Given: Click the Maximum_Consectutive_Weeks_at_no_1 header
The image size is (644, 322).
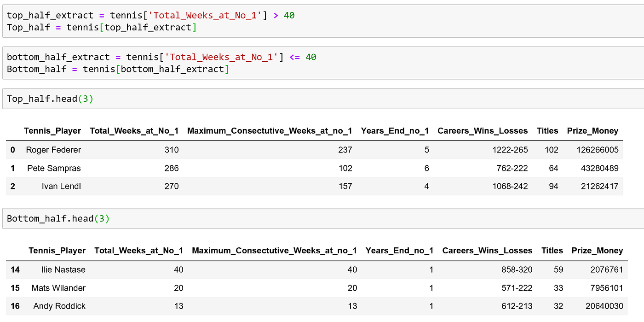Looking at the screenshot, I should 270,130.
